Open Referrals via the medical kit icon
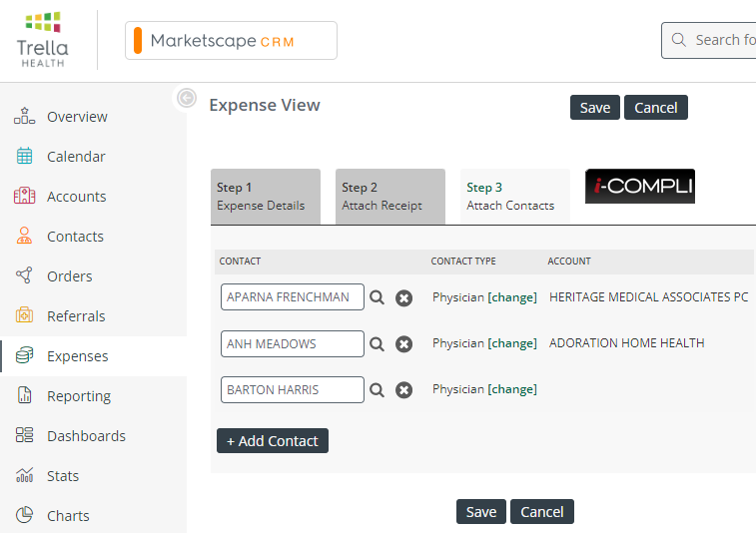The height and width of the screenshot is (533, 756). [24, 315]
